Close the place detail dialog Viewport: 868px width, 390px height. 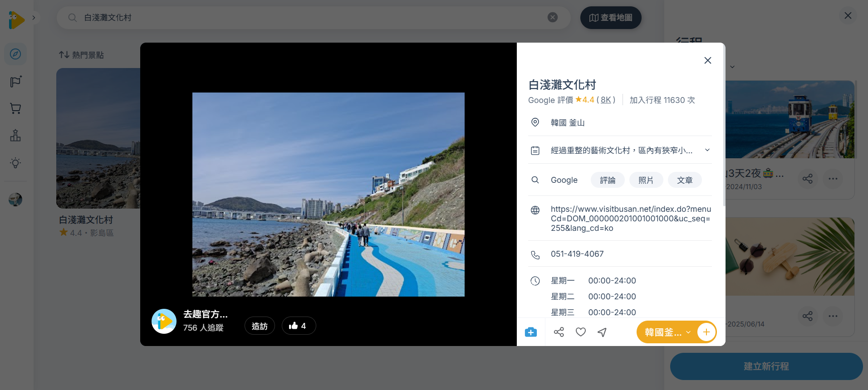[707, 61]
